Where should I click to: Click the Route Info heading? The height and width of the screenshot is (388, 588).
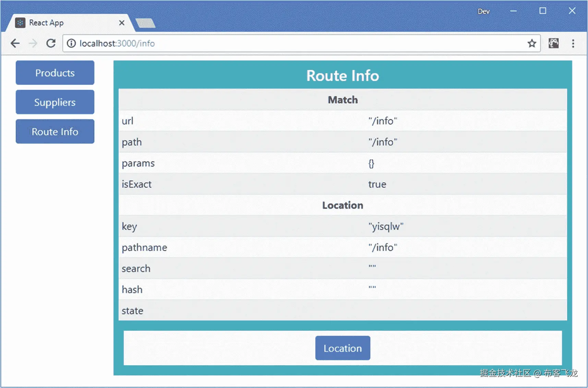343,75
